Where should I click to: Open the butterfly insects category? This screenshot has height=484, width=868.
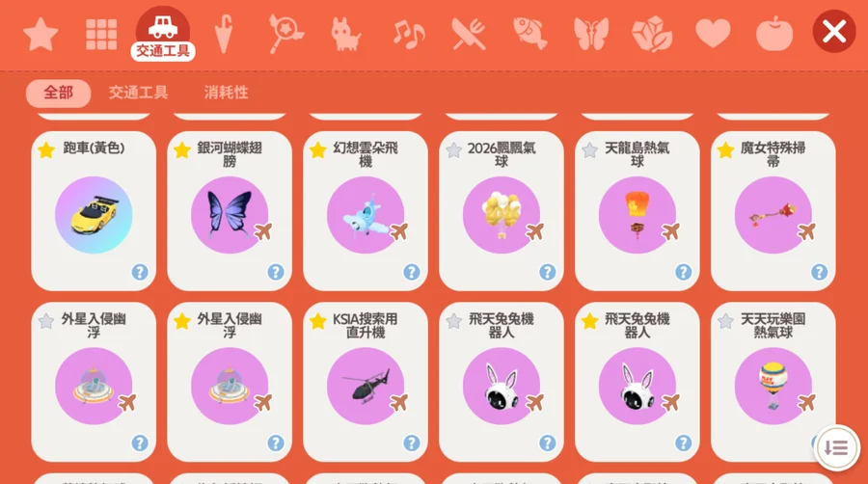coord(591,34)
